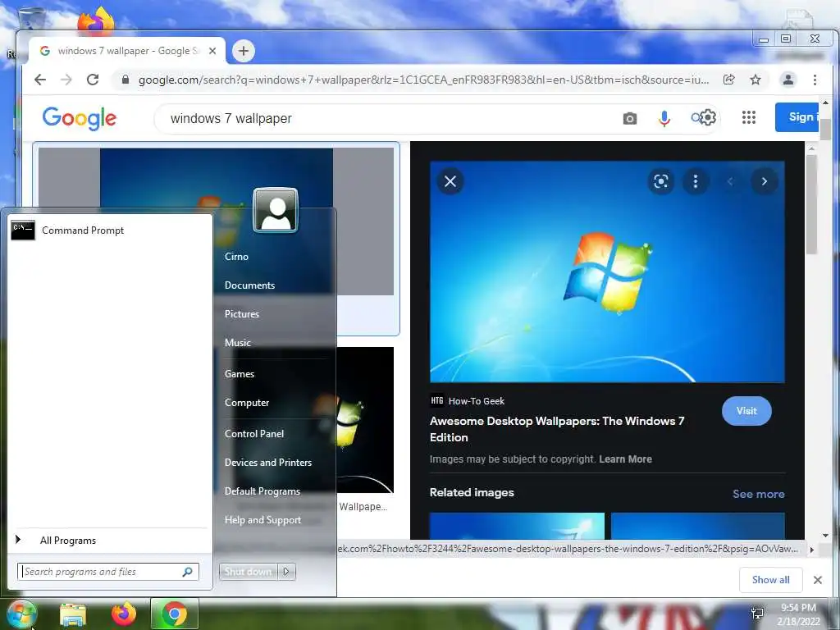Click Sign in button

(797, 116)
